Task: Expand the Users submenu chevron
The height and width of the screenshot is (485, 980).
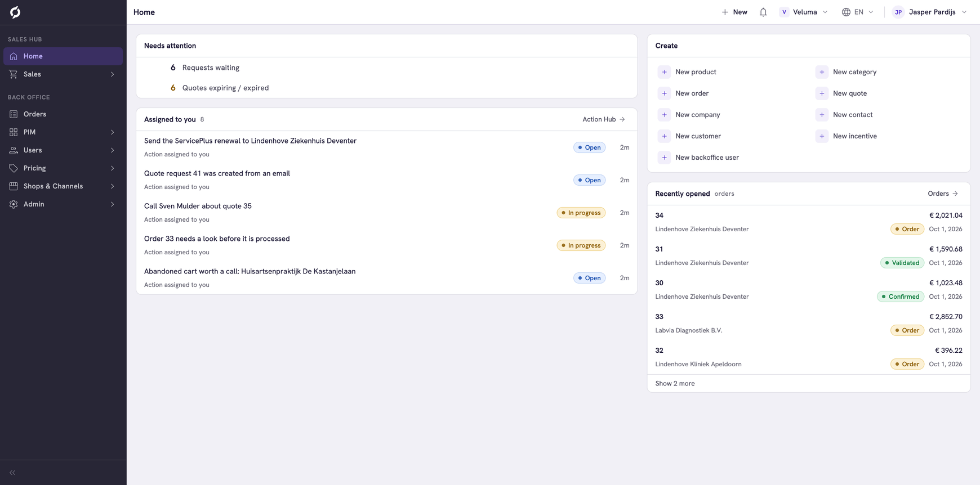Action: pos(113,150)
